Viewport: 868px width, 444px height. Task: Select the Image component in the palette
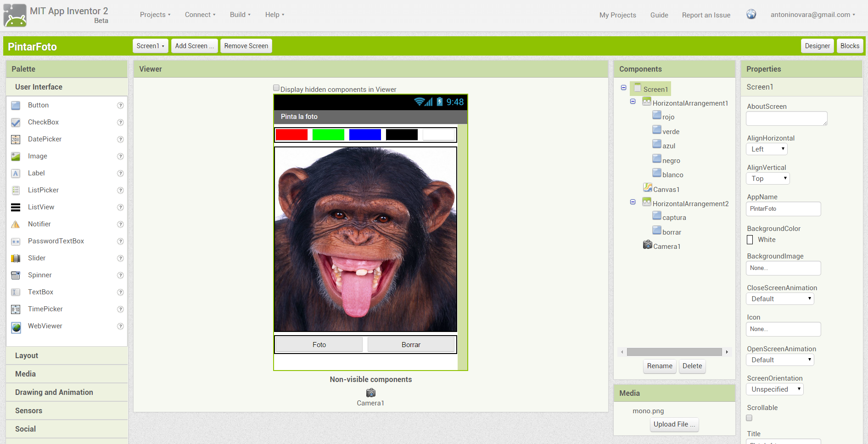coord(15,156)
